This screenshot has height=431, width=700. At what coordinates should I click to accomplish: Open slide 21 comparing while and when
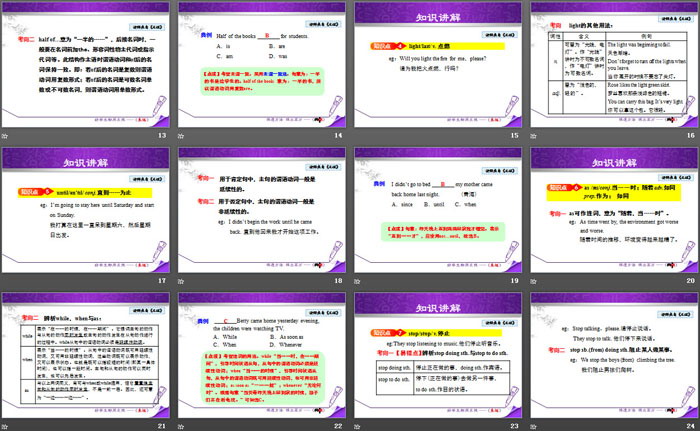click(x=86, y=356)
